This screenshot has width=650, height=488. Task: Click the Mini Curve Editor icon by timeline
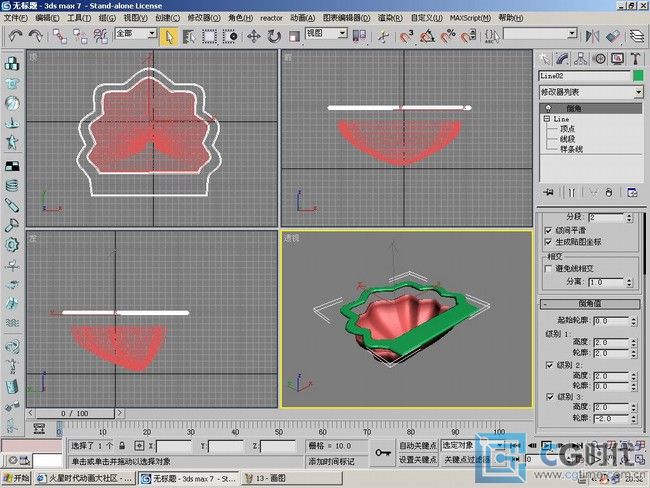[39, 428]
